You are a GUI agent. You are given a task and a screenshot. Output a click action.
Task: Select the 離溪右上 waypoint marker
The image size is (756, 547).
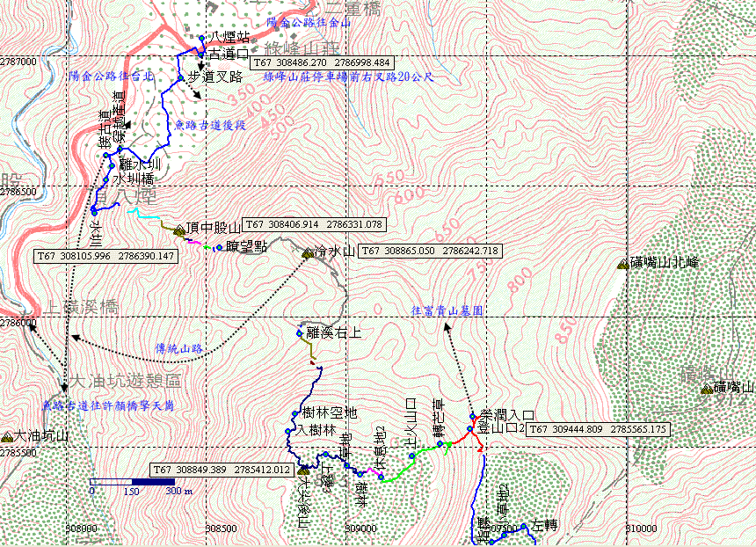(x=300, y=333)
